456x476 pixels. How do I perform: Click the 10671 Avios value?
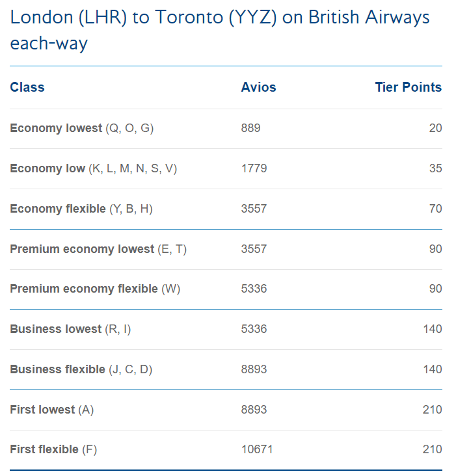(257, 449)
